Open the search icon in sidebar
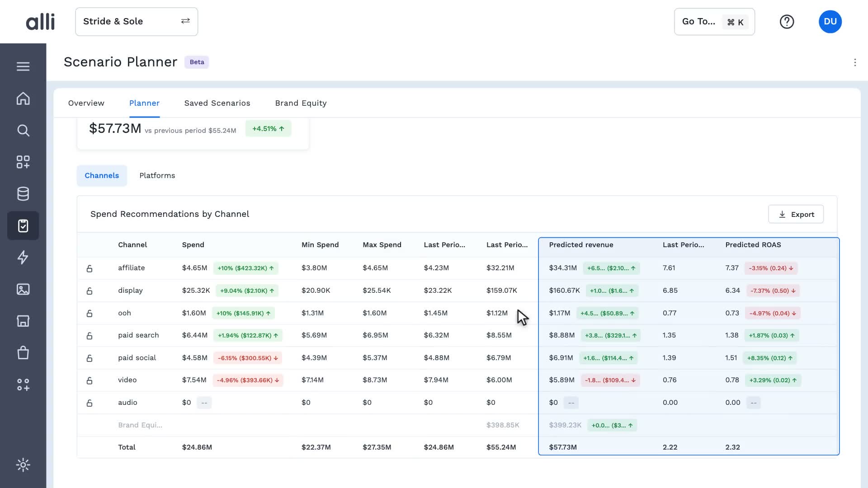 pos(23,131)
